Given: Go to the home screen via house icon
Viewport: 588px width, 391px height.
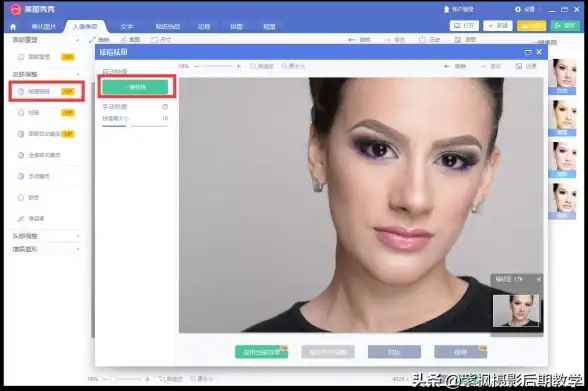Looking at the screenshot, I should (13, 27).
